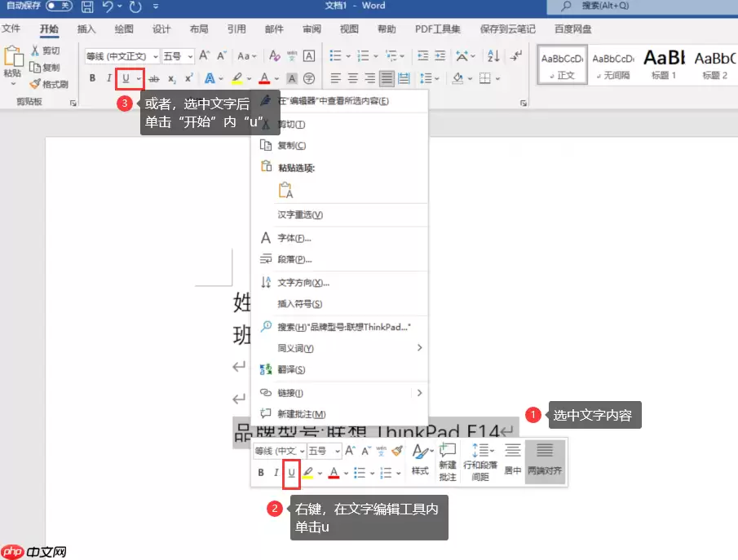The image size is (738, 560).
Task: Click the Redo icon in title bar
Action: pos(135,7)
